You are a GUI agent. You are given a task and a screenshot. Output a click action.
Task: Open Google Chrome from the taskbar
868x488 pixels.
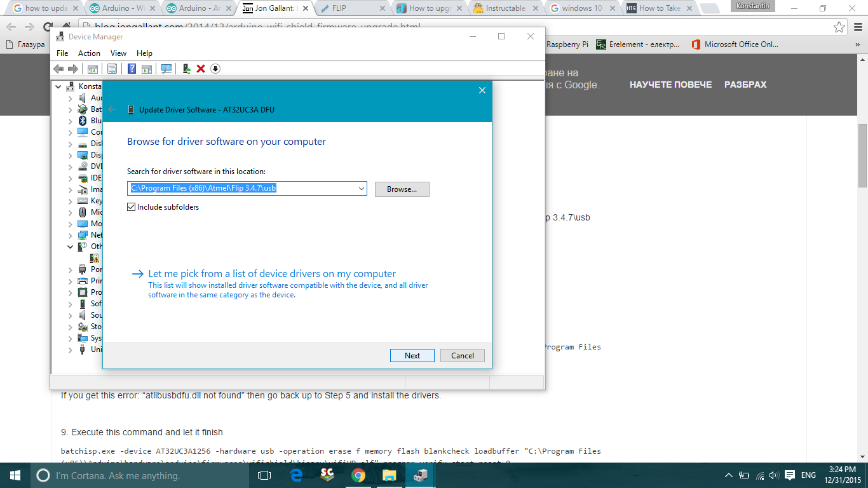click(358, 475)
